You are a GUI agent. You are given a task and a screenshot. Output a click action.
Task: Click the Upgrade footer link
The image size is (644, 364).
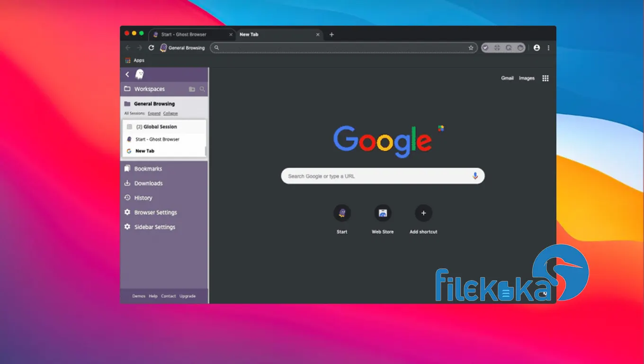click(188, 296)
